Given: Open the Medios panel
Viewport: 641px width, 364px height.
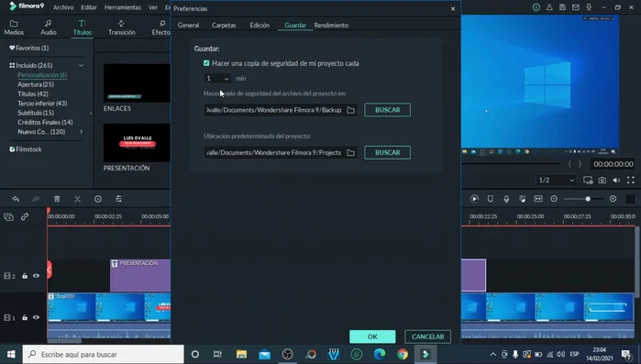Looking at the screenshot, I should point(14,28).
